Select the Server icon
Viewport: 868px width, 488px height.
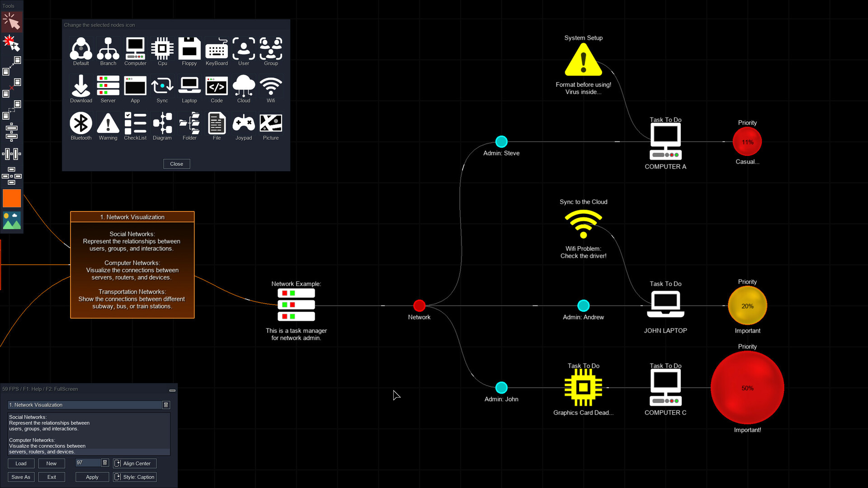click(x=108, y=86)
